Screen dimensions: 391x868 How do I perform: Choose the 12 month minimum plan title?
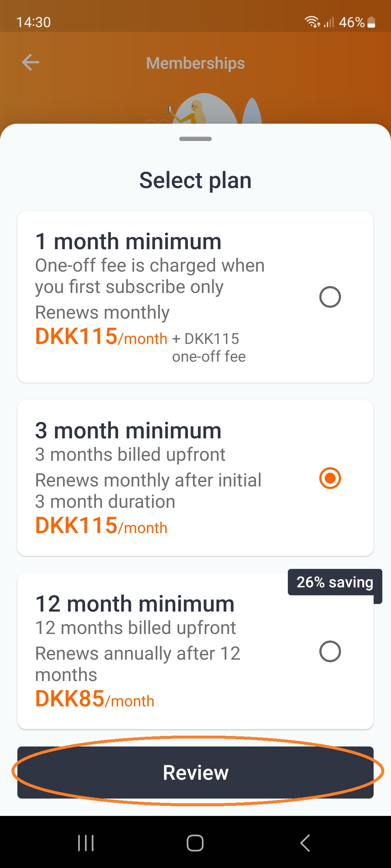pos(135,604)
